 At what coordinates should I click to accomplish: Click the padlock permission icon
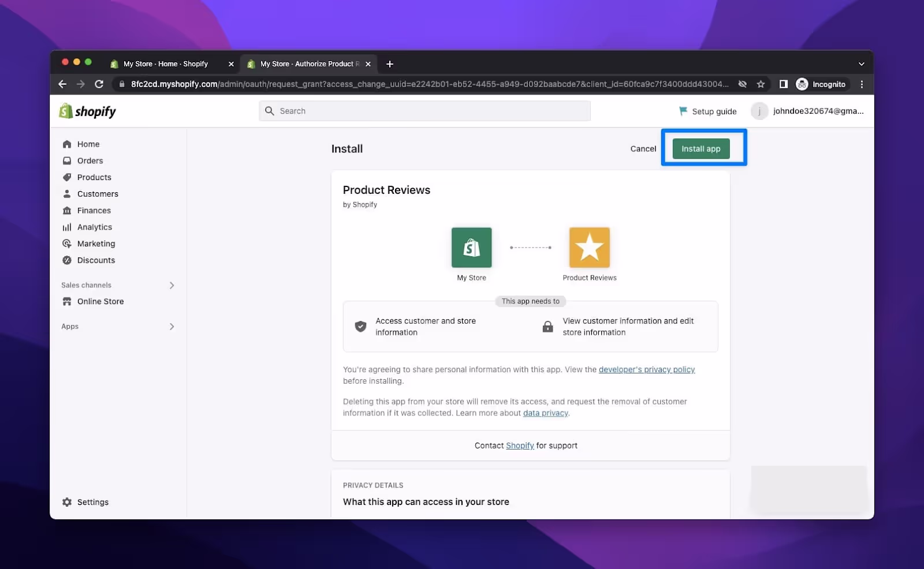(547, 327)
